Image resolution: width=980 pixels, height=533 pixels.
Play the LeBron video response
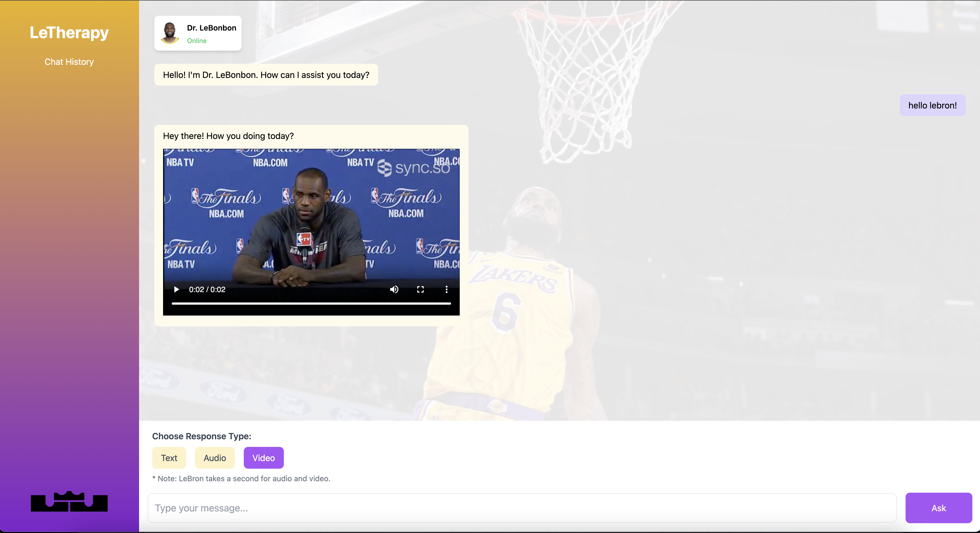click(x=176, y=289)
